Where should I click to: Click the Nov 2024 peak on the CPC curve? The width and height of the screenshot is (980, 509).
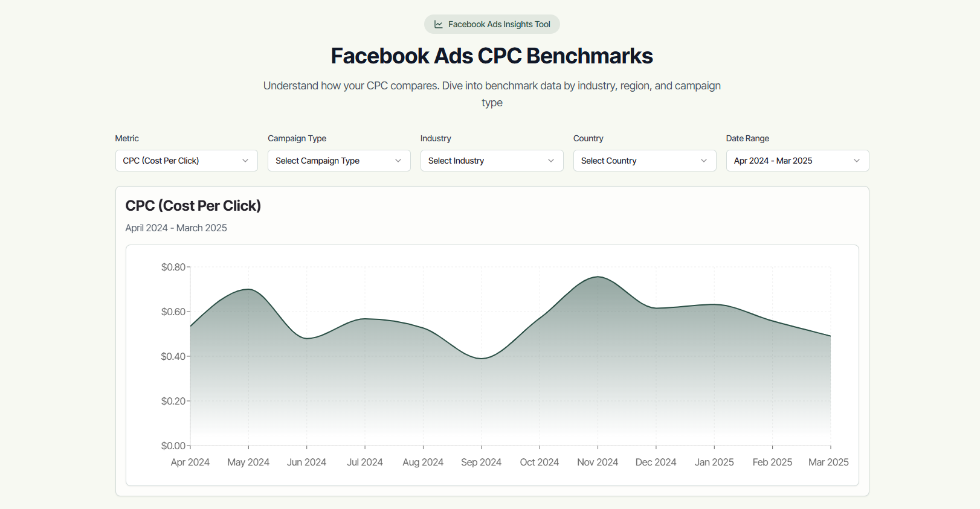coord(597,278)
